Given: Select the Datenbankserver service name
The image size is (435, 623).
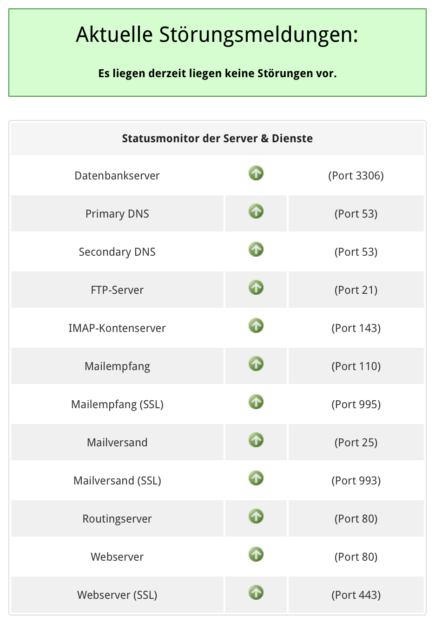Looking at the screenshot, I should (117, 176).
